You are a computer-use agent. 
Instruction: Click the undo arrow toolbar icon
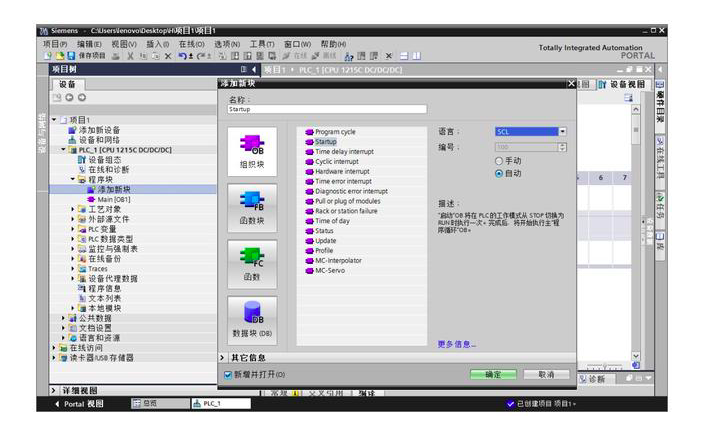point(182,56)
